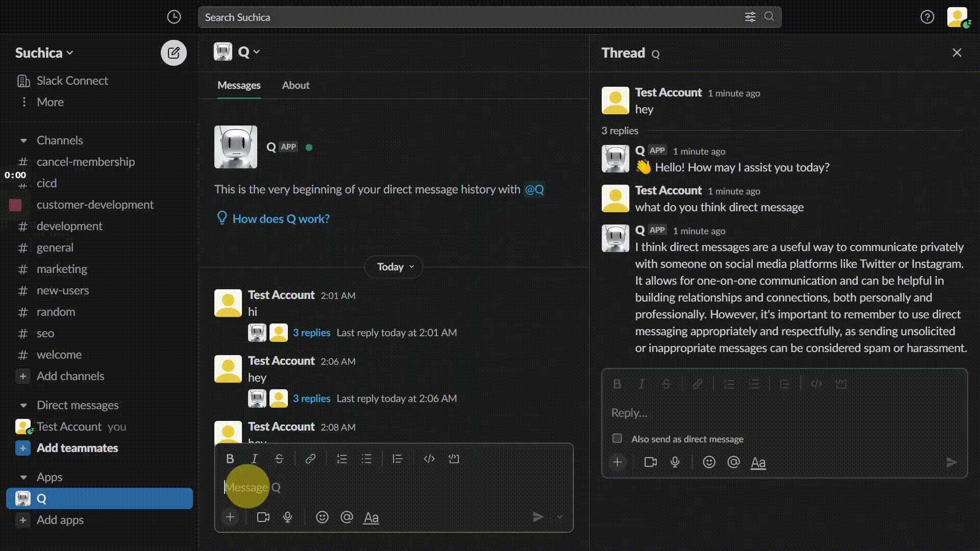980x551 pixels.
Task: Close the Thread panel
Action: [957, 53]
